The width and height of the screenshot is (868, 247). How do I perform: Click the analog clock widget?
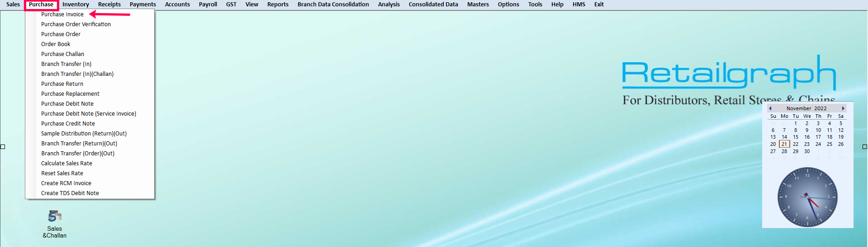click(x=807, y=197)
